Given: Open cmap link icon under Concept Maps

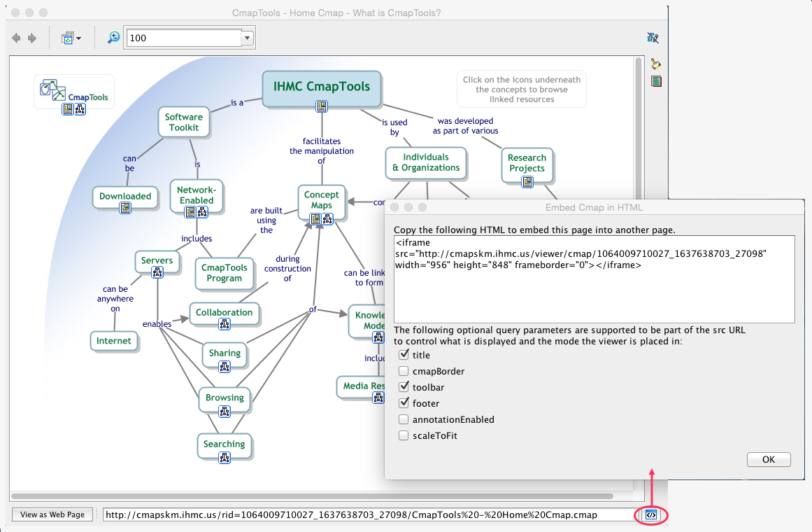Looking at the screenshot, I should point(327,219).
